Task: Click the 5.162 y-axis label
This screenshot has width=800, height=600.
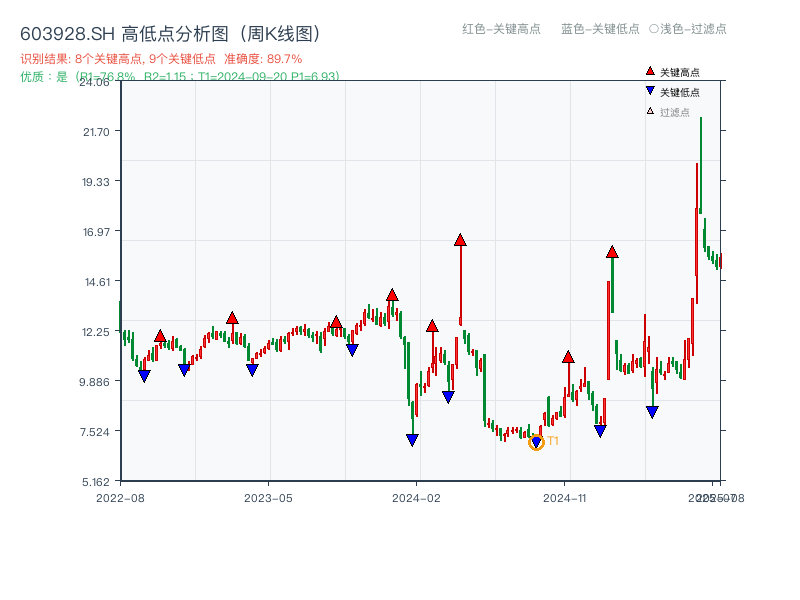Action: click(x=96, y=482)
